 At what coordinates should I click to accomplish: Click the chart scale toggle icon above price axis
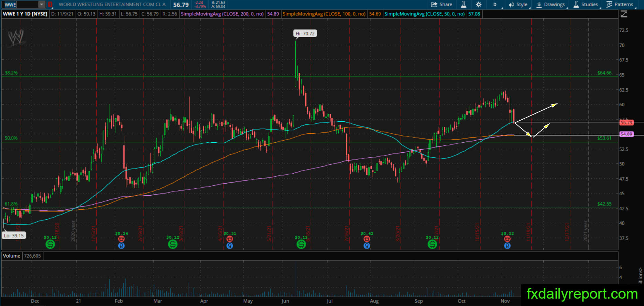click(x=624, y=14)
